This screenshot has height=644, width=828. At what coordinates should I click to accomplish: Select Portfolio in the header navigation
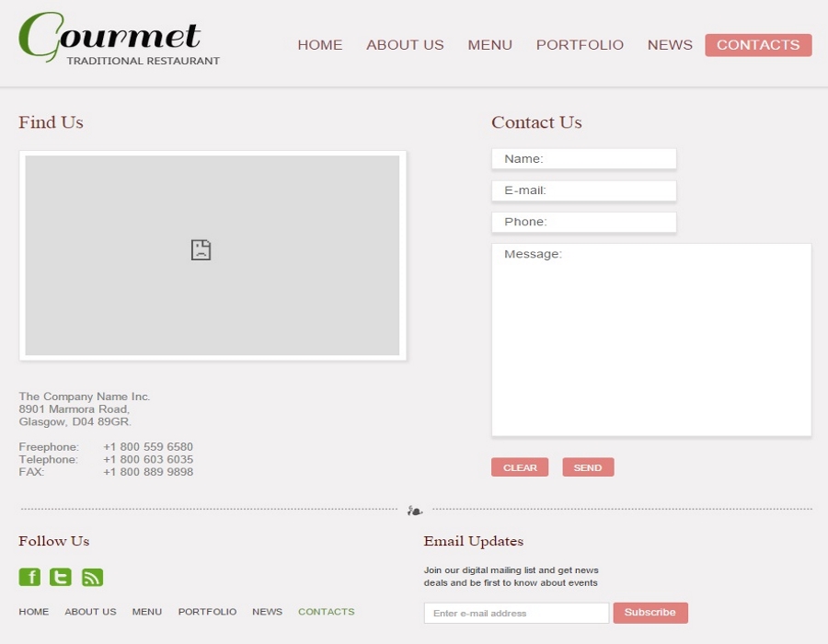[580, 45]
